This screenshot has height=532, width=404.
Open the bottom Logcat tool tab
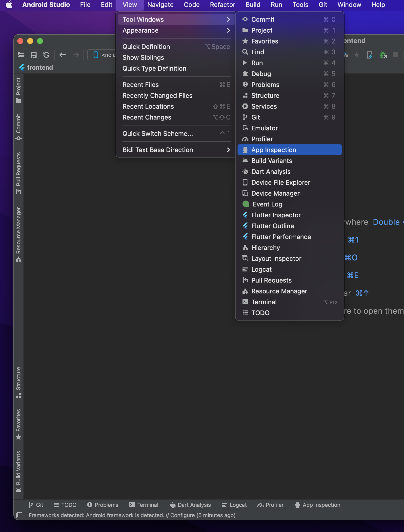tap(234, 505)
